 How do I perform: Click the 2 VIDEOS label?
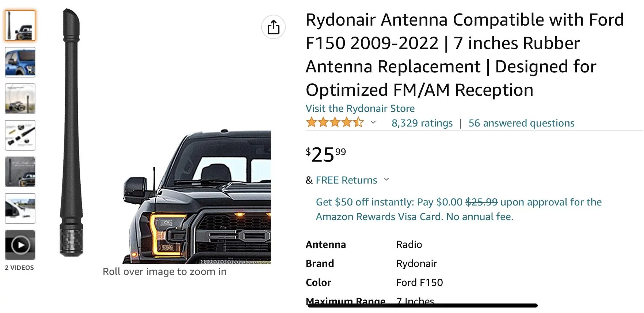(19, 268)
